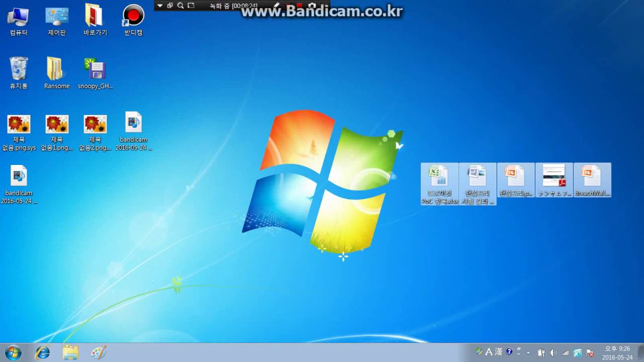Image resolution: width=644 pixels, height=362 pixels.
Task: Open the 제어판 control panel icon
Action: tap(57, 21)
